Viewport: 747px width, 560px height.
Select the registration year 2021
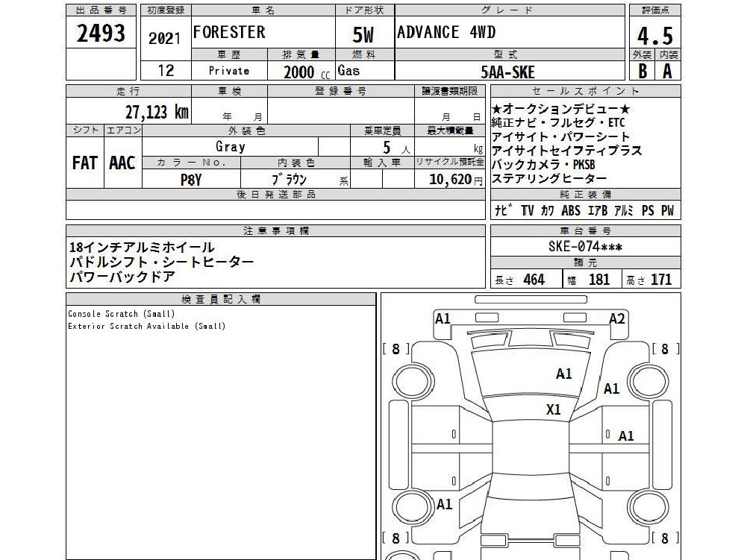pyautogui.click(x=165, y=39)
